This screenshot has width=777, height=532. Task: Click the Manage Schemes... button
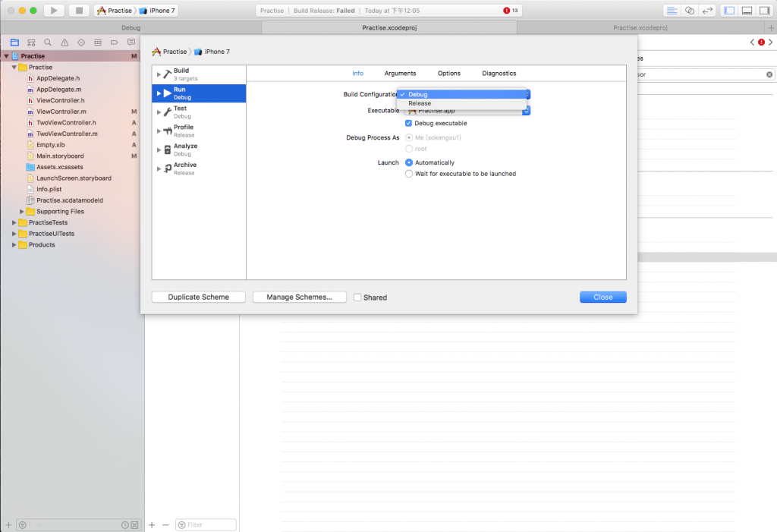click(299, 297)
